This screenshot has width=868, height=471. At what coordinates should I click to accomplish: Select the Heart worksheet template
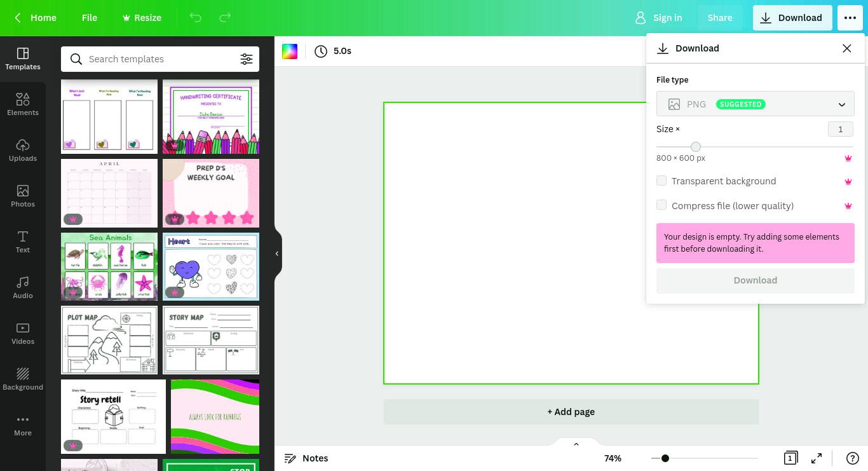211,266
